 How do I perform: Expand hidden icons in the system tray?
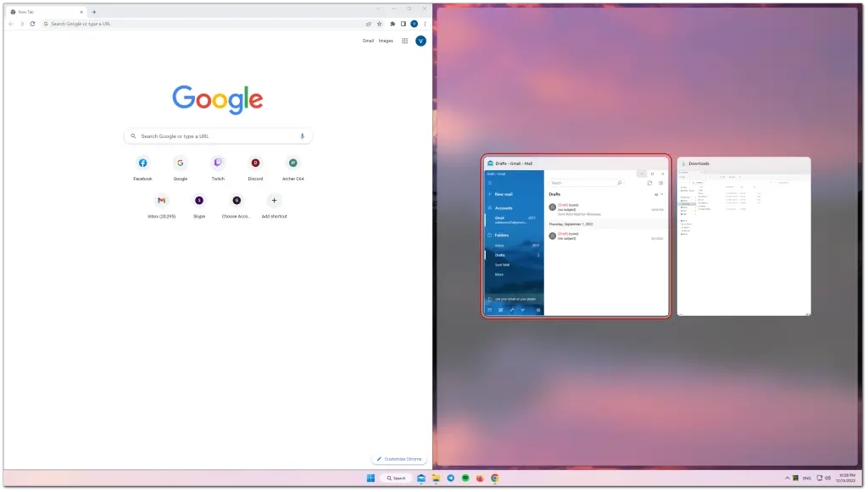point(787,478)
